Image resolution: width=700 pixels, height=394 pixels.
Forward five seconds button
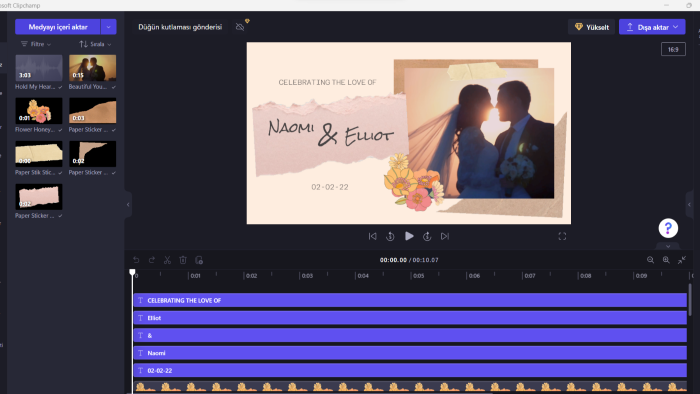click(427, 236)
